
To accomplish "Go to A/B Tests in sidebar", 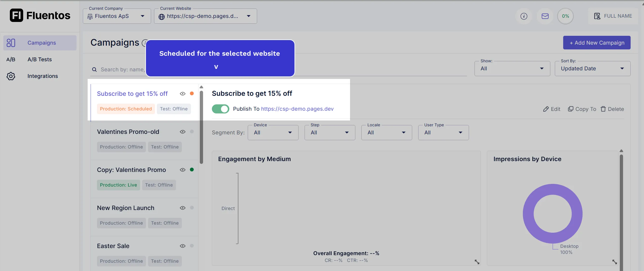I will (x=40, y=59).
